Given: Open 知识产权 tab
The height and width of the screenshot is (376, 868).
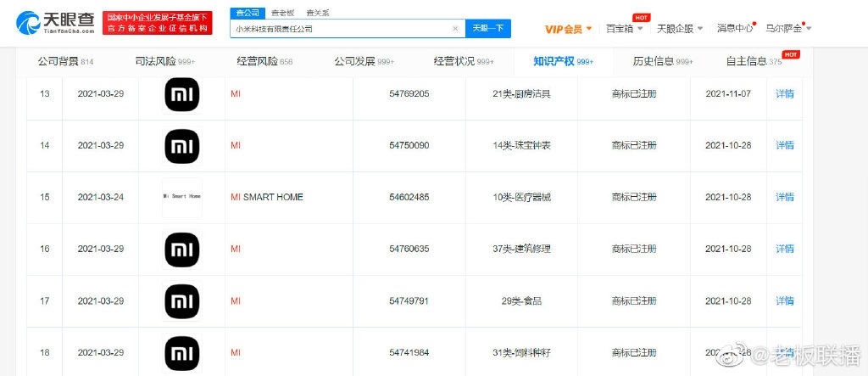Looking at the screenshot, I should (x=563, y=62).
